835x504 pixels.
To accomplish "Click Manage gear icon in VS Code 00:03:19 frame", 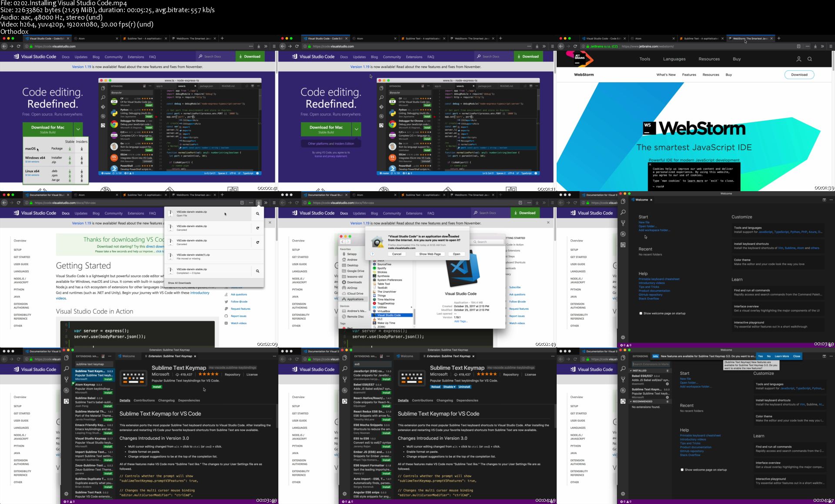I will 623,337.
